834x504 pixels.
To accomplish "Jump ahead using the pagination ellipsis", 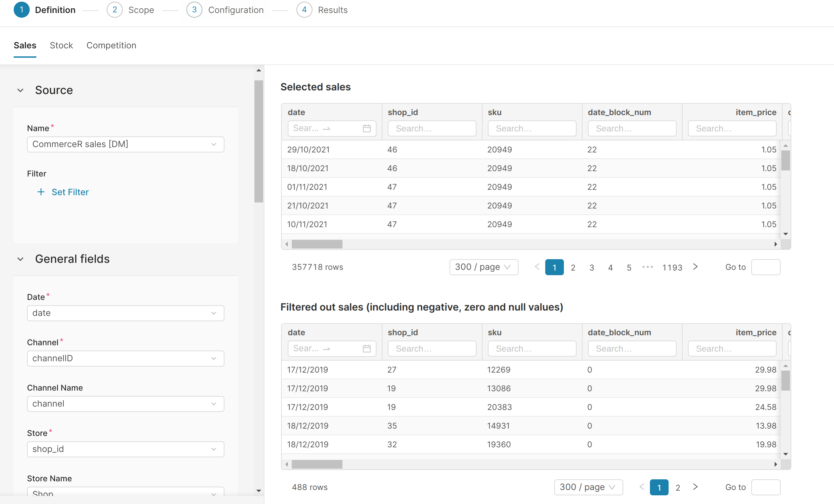I will coord(648,267).
